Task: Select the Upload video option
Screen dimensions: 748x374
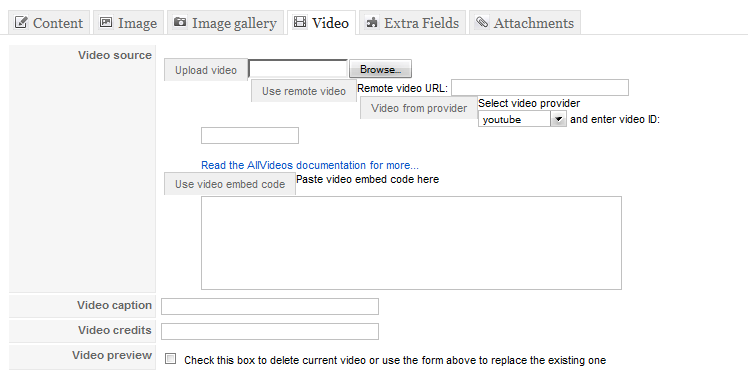Action: click(x=206, y=70)
